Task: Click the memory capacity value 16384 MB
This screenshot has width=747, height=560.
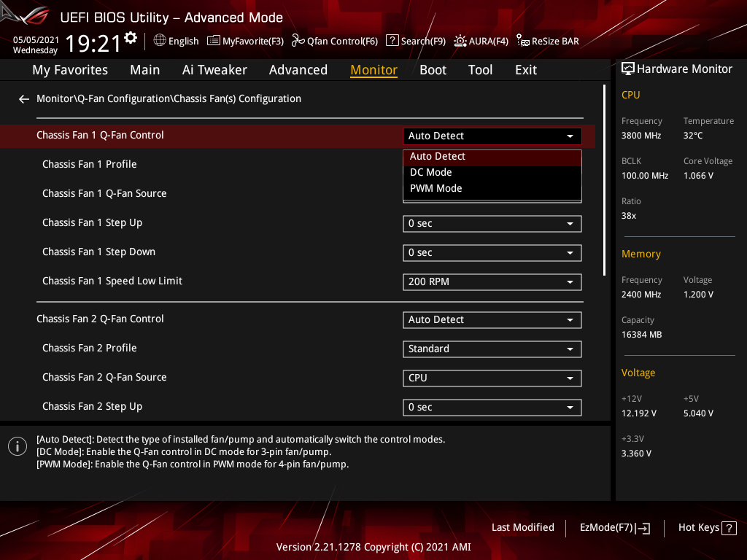Action: (642, 335)
